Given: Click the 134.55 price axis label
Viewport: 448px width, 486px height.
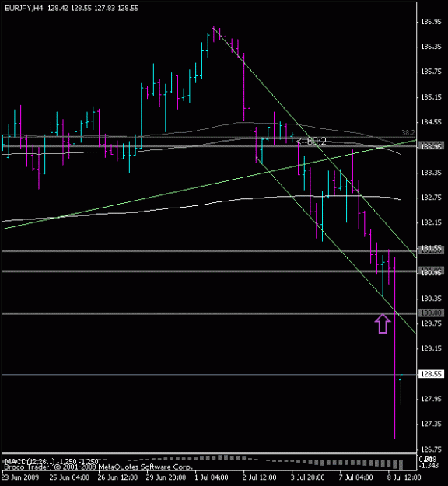Looking at the screenshot, I should click(431, 122).
